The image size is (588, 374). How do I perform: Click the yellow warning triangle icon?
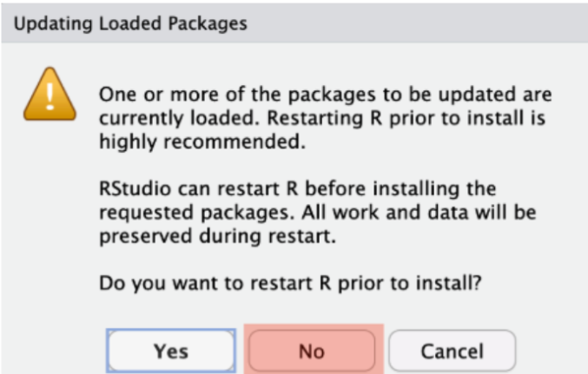pos(49,95)
